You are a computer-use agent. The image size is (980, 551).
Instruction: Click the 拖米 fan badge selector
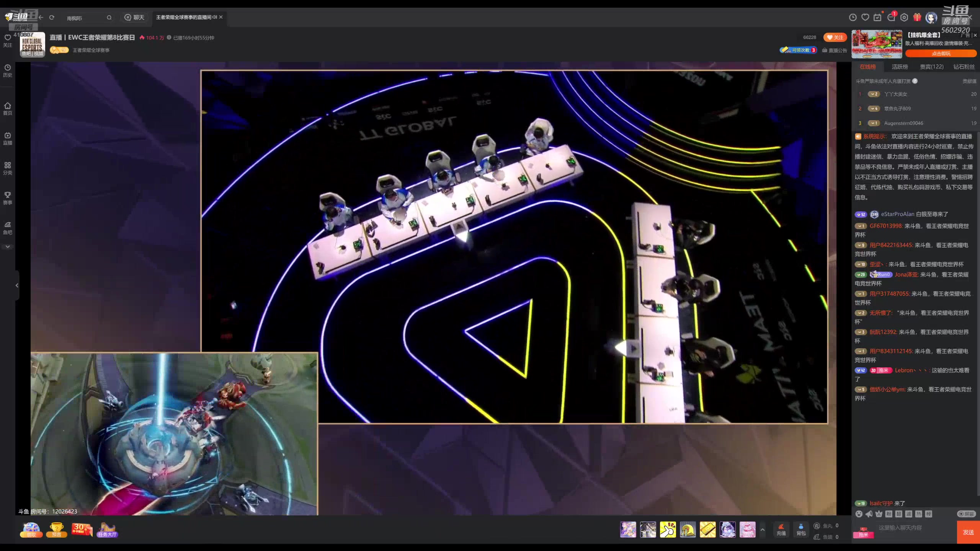coord(864,532)
